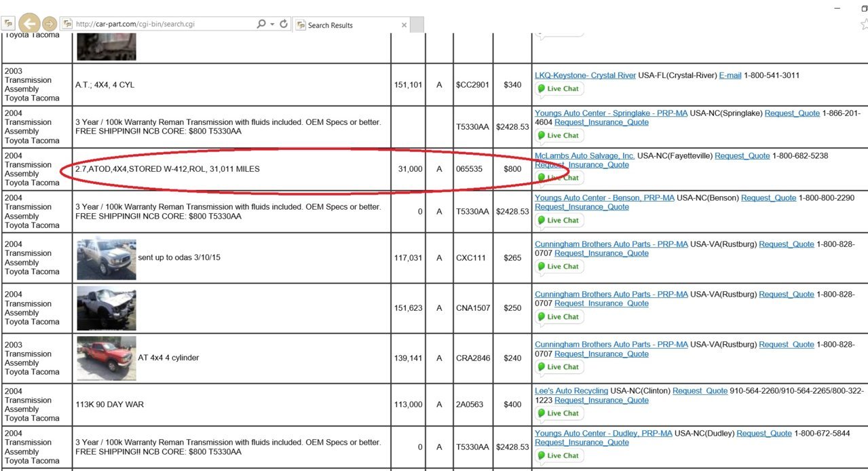Viewport: 868px width, 471px height.
Task: Click Request_Quote for Youngs Benson
Action: tap(768, 198)
